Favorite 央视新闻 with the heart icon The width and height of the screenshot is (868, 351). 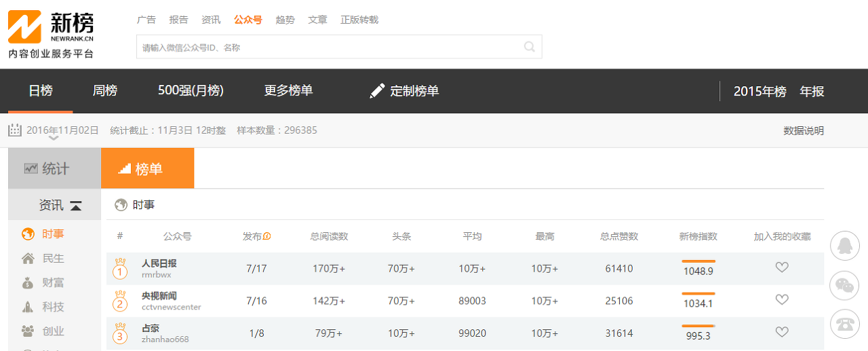[782, 299]
